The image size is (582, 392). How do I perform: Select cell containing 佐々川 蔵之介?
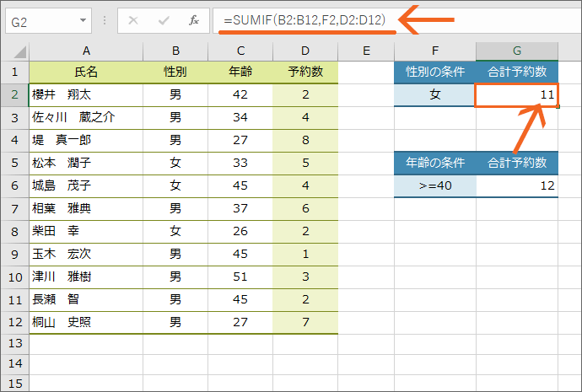tap(86, 118)
